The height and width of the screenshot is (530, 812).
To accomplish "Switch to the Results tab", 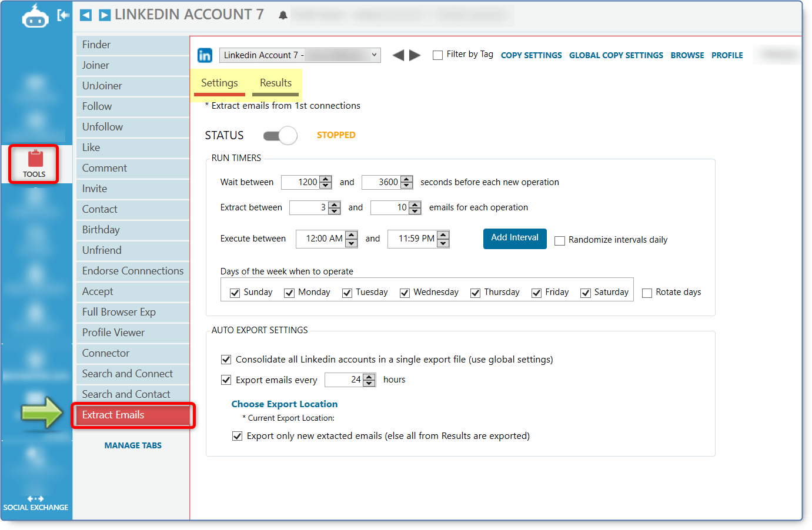I will pos(276,83).
